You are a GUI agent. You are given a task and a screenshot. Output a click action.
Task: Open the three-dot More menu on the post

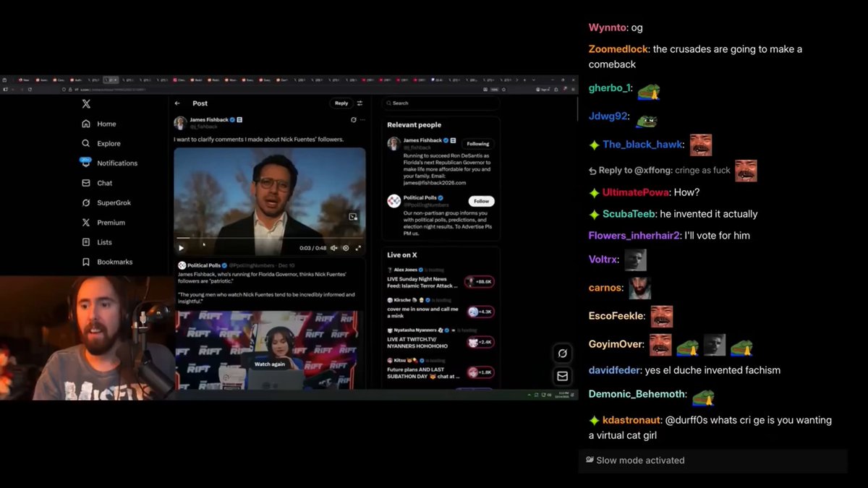coord(362,119)
